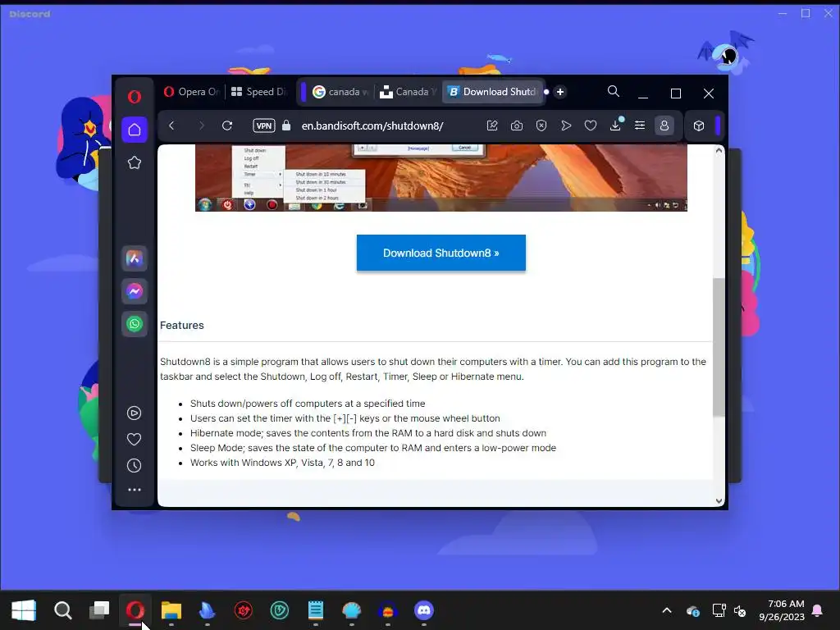Open the Windows Start menu
The width and height of the screenshot is (840, 630).
coord(24,610)
